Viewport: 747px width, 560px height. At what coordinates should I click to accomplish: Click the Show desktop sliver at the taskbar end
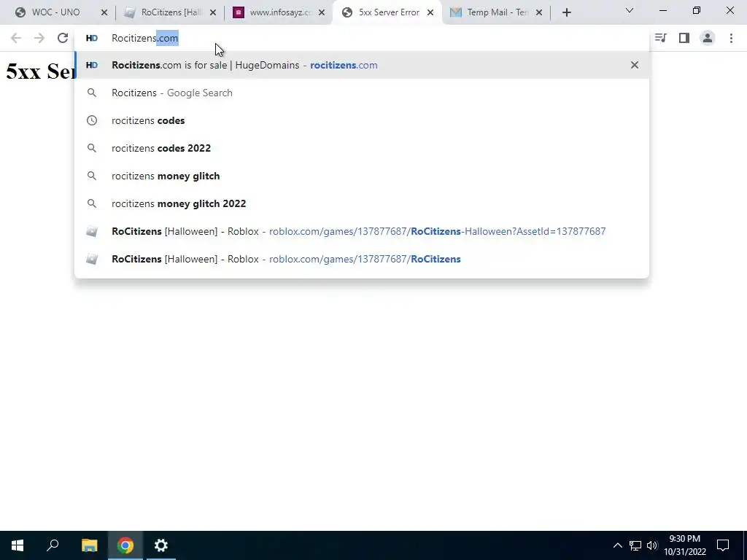[745, 545]
